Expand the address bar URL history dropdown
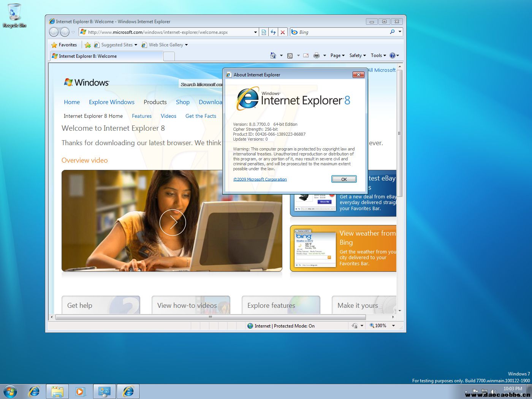 (255, 32)
